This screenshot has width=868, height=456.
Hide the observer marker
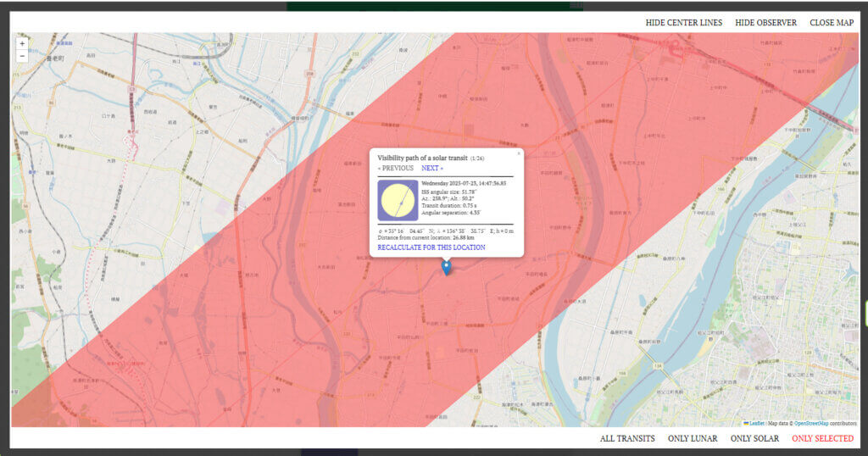(x=765, y=23)
